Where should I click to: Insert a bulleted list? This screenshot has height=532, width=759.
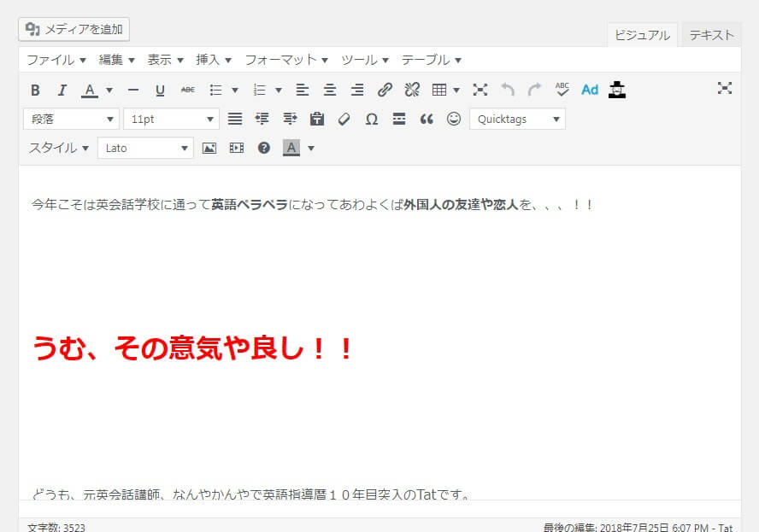(216, 90)
